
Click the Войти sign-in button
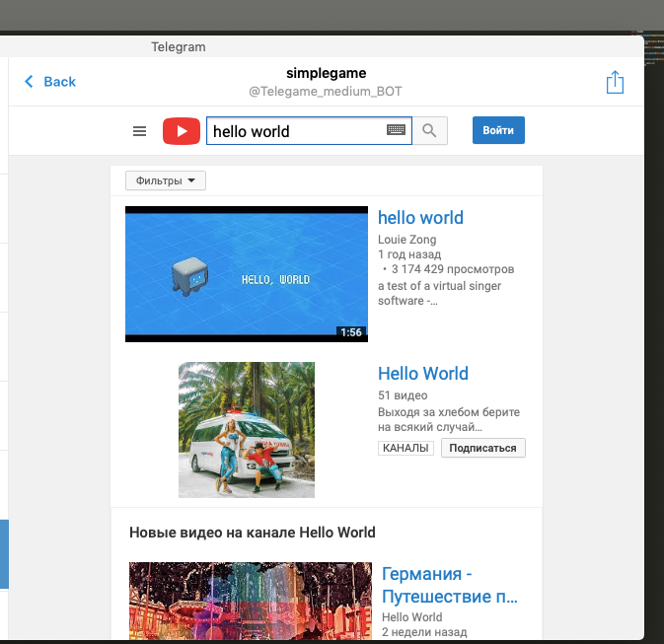(498, 130)
